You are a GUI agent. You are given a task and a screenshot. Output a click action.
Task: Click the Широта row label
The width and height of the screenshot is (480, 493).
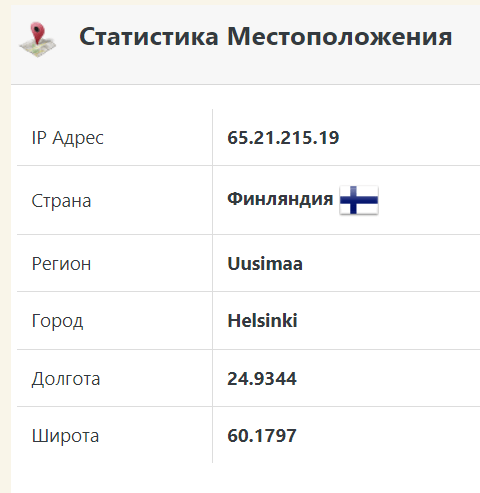pyautogui.click(x=65, y=436)
